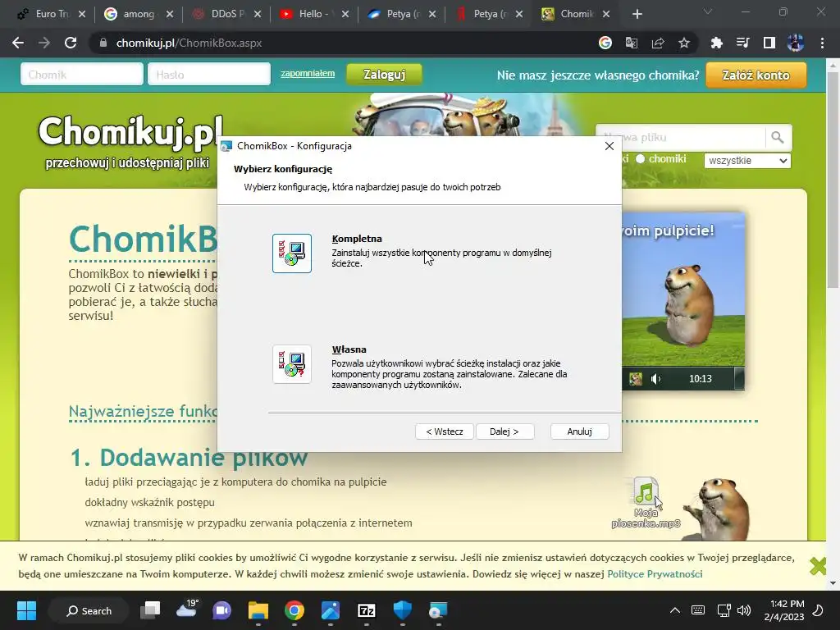Click the Anuluj button in the installer
Viewport: 840px width, 630px height.
point(580,431)
